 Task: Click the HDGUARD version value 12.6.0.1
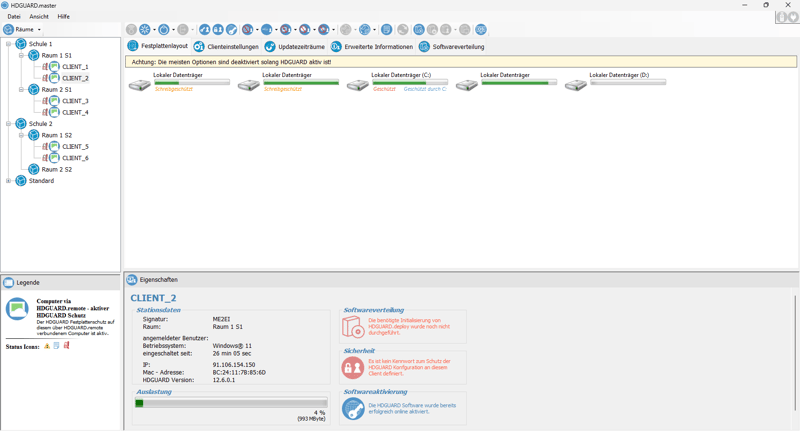click(x=223, y=380)
